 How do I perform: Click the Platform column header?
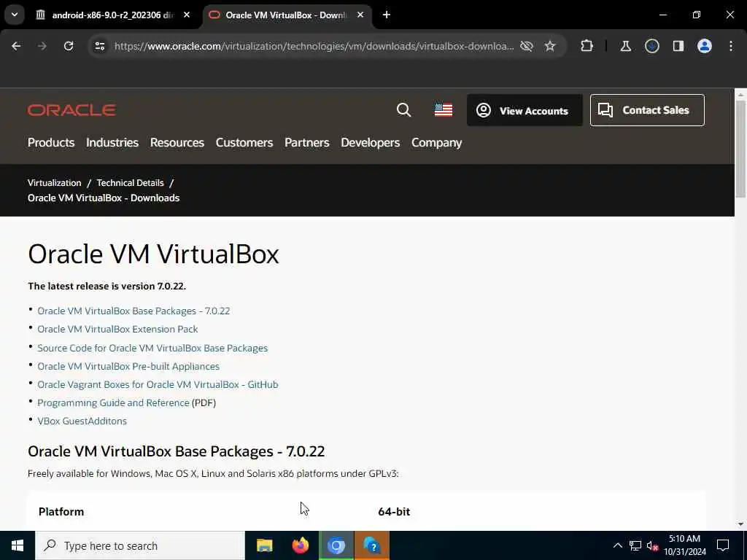(x=61, y=512)
